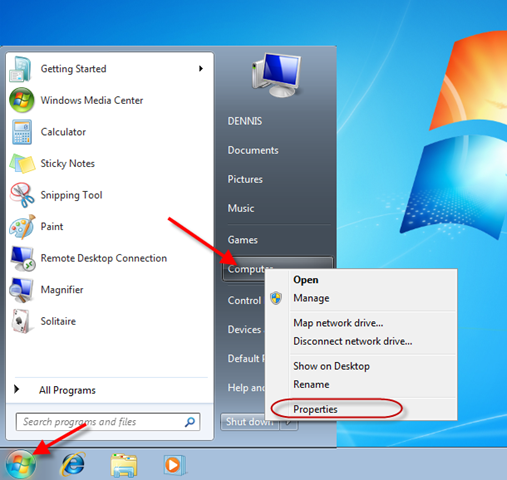Select Map network drive... entry
Screen dimensions: 507x480
338,323
